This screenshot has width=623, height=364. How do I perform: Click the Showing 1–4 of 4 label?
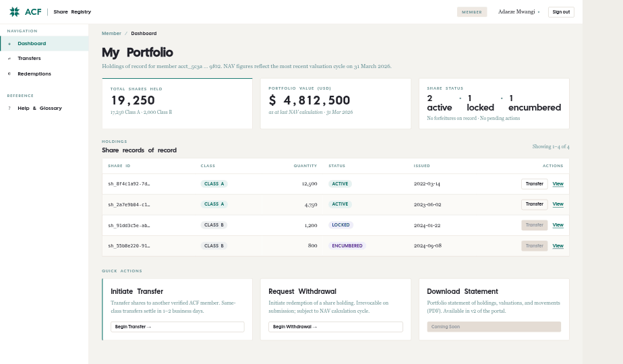[x=551, y=147]
